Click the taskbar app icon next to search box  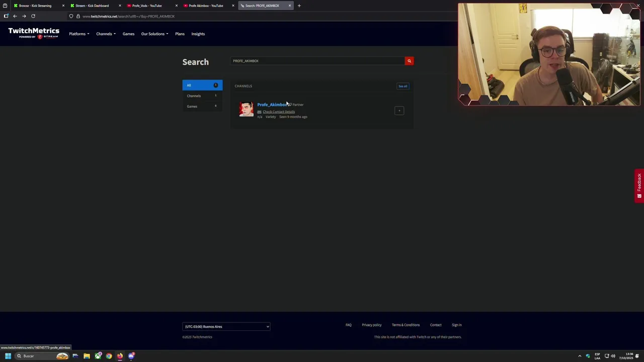coord(75,356)
